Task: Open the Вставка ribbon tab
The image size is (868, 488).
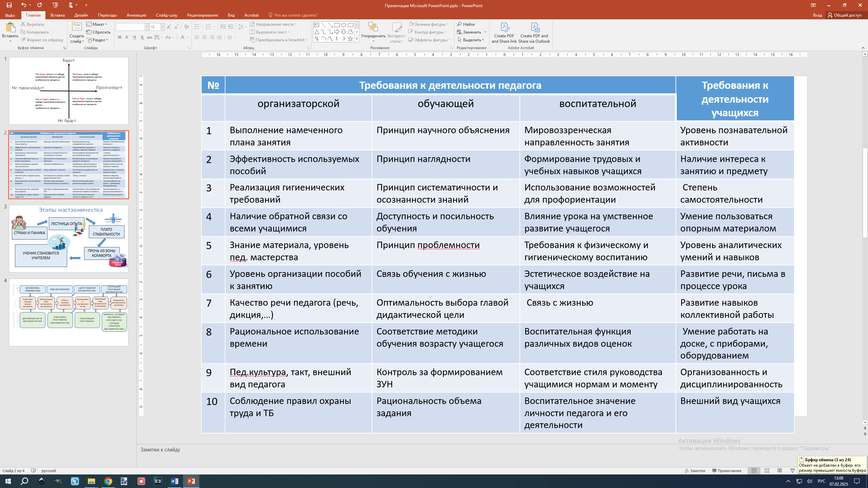Action: pyautogui.click(x=57, y=15)
